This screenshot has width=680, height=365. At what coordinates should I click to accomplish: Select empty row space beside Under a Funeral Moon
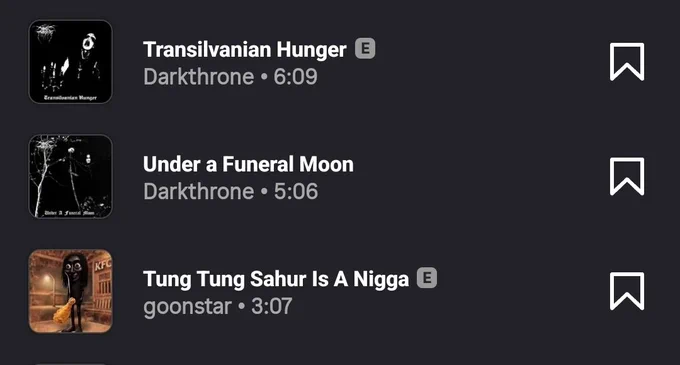click(481, 176)
